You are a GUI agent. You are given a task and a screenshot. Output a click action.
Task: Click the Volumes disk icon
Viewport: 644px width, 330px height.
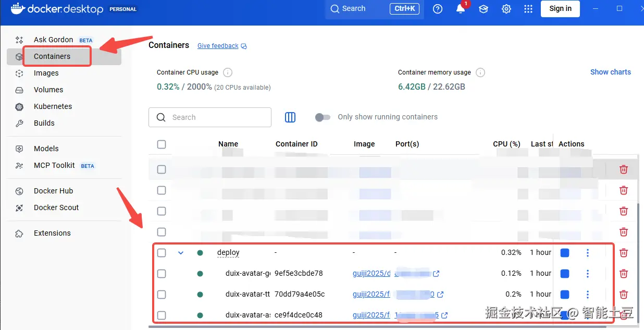(19, 90)
